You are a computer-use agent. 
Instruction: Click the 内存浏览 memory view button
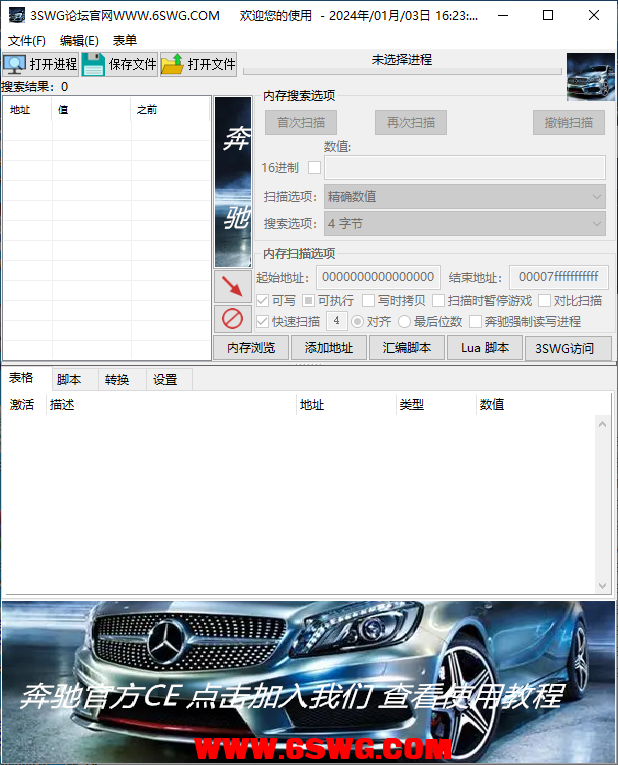tap(251, 348)
